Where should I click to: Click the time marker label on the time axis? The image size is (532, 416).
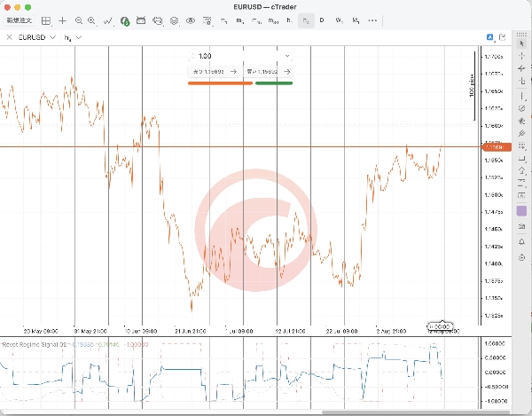click(x=440, y=326)
